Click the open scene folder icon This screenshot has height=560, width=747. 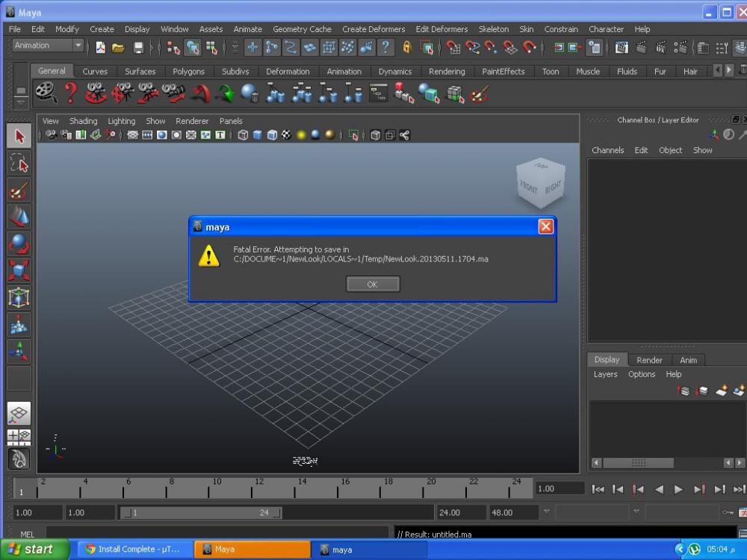[118, 47]
